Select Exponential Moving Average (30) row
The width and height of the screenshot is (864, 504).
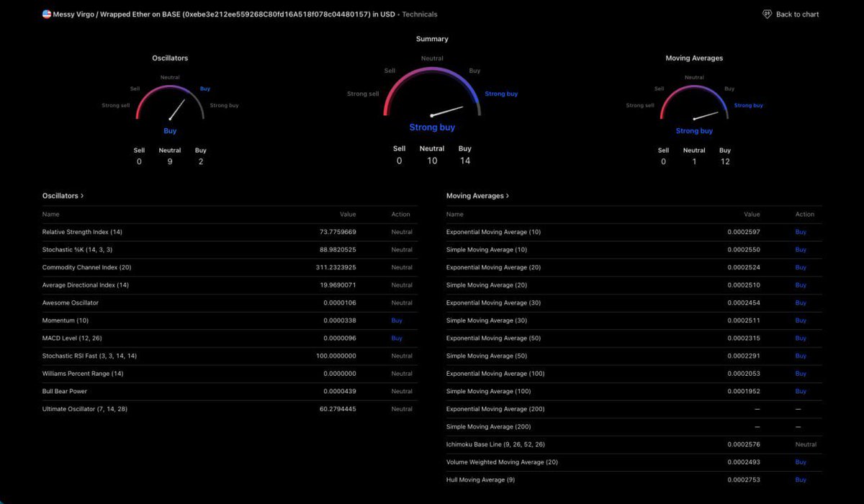coord(634,302)
